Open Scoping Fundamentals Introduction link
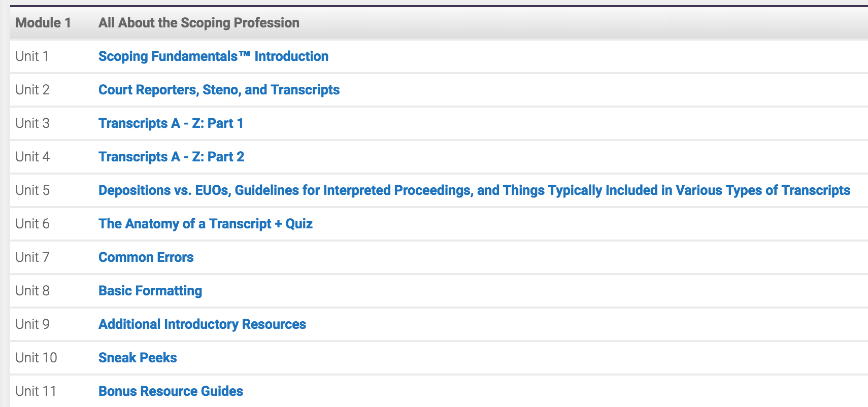 [213, 56]
